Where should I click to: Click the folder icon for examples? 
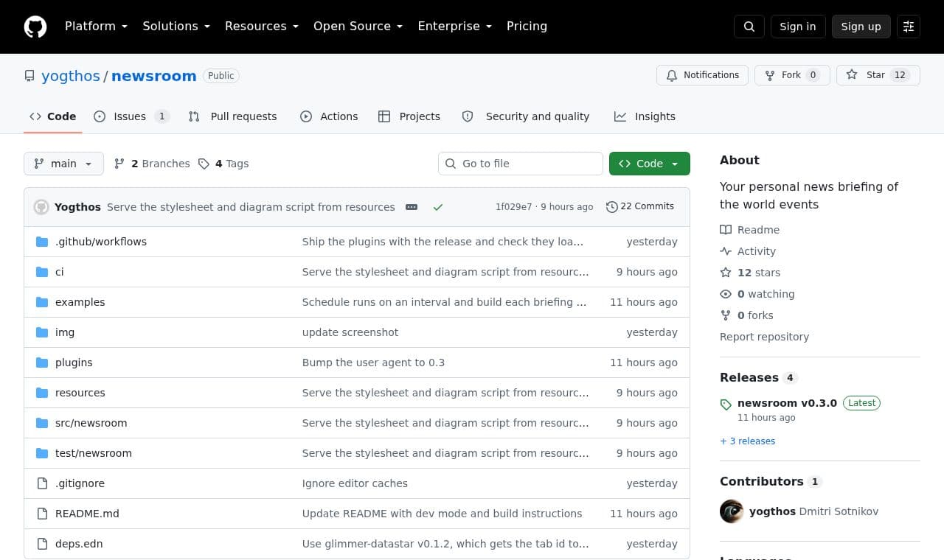click(42, 302)
